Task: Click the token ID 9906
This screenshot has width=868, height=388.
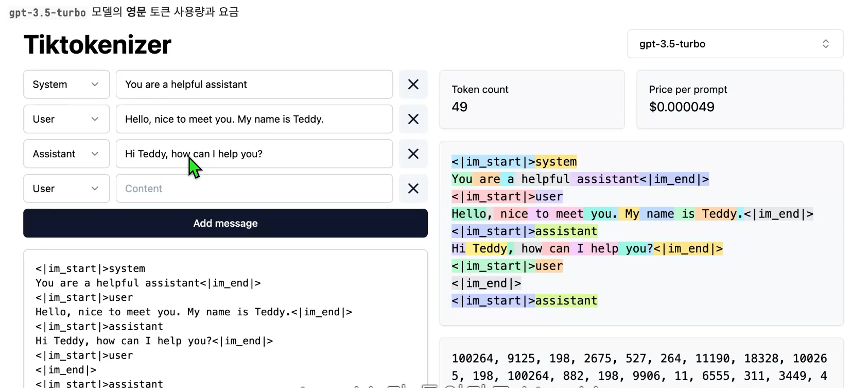Action: click(647, 376)
